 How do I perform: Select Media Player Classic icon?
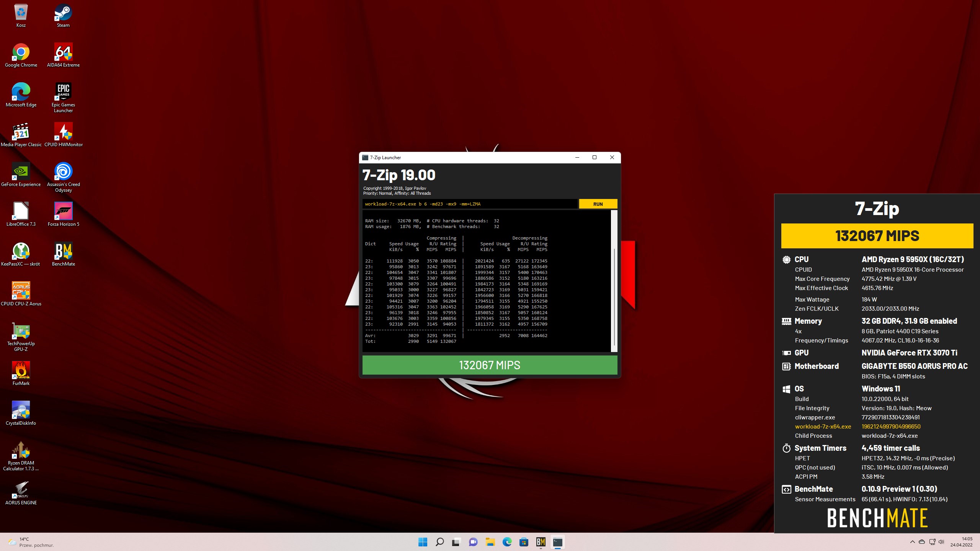[21, 135]
